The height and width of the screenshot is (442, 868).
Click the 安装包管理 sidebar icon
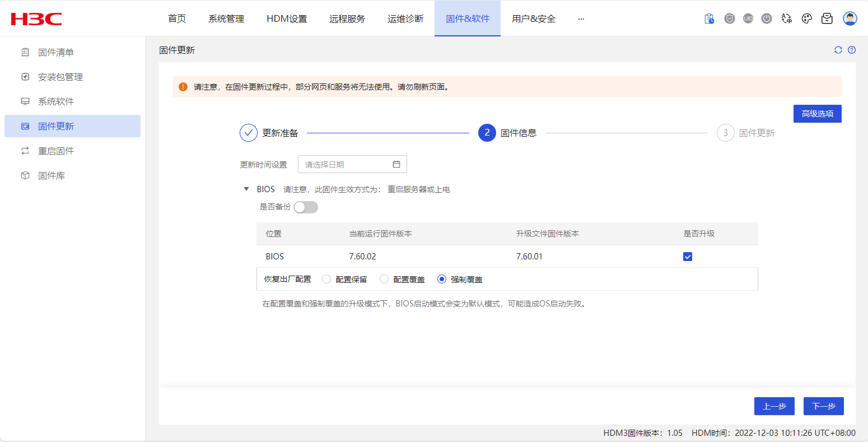(x=25, y=77)
